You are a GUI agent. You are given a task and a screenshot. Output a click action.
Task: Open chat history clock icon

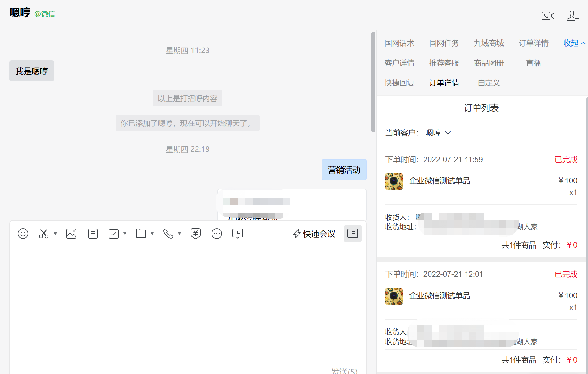point(238,234)
